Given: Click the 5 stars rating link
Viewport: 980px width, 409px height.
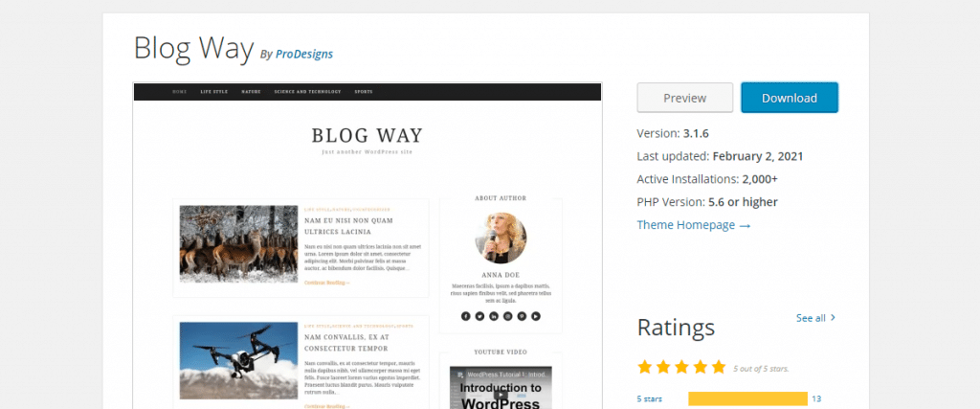Looking at the screenshot, I should pos(650,399).
